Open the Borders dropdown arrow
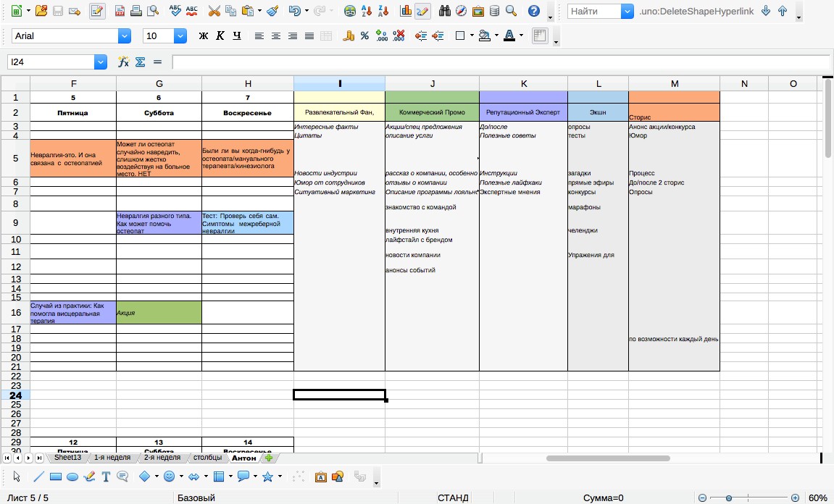 [x=472, y=35]
